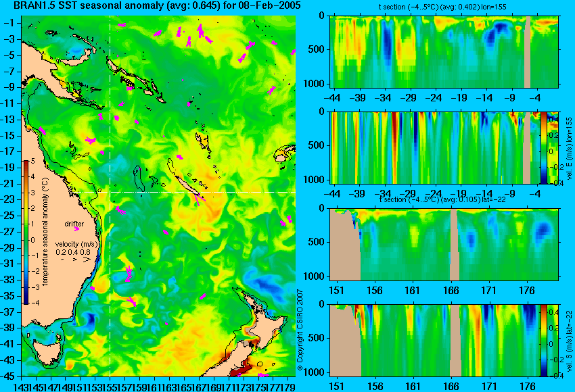Click the vel. E colorbar beside the lon=155 section

544,147
